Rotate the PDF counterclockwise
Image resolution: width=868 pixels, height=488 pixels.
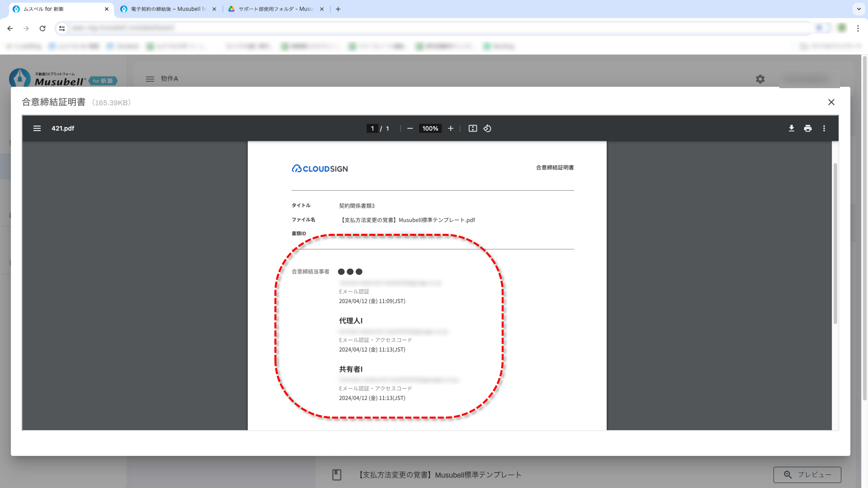coord(487,128)
